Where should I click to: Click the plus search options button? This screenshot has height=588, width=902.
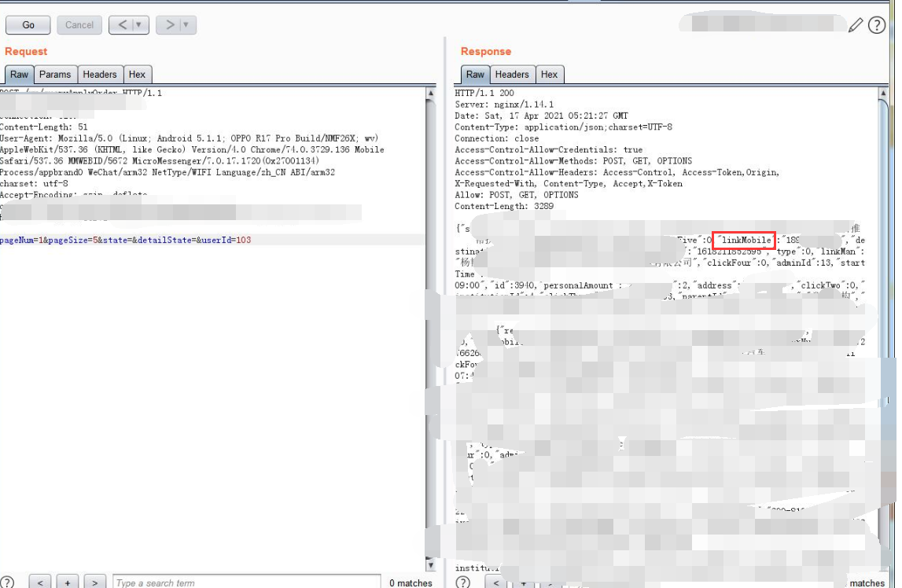68,582
